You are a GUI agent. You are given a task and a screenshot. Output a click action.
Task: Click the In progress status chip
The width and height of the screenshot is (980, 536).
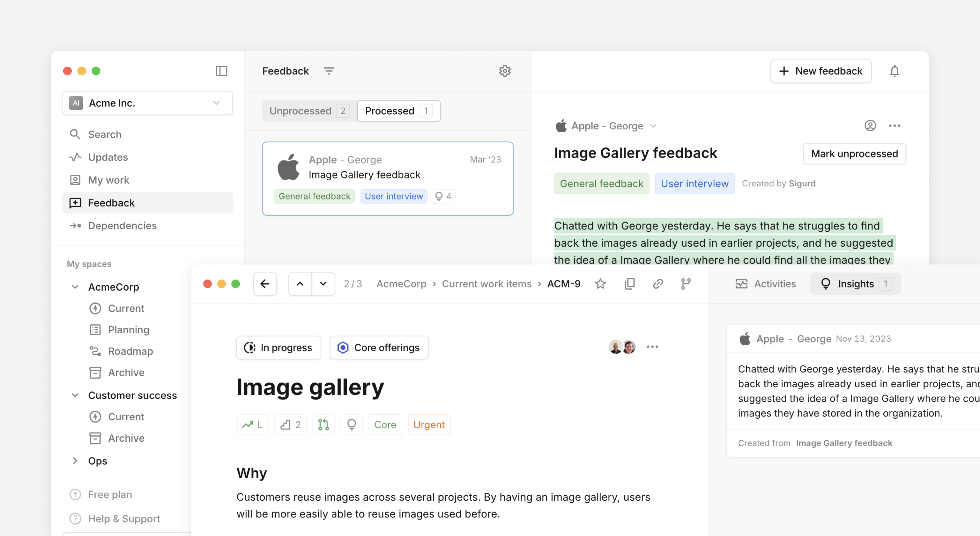278,347
